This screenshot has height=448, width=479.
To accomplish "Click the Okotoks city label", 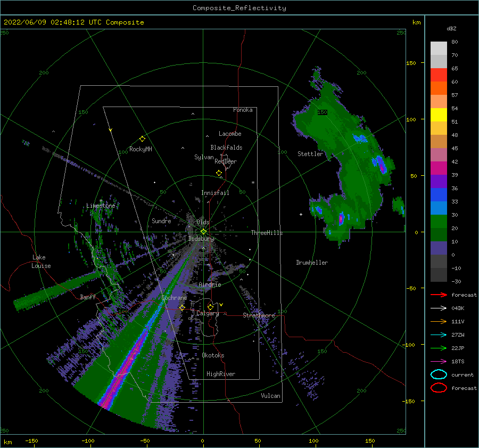I will [213, 355].
